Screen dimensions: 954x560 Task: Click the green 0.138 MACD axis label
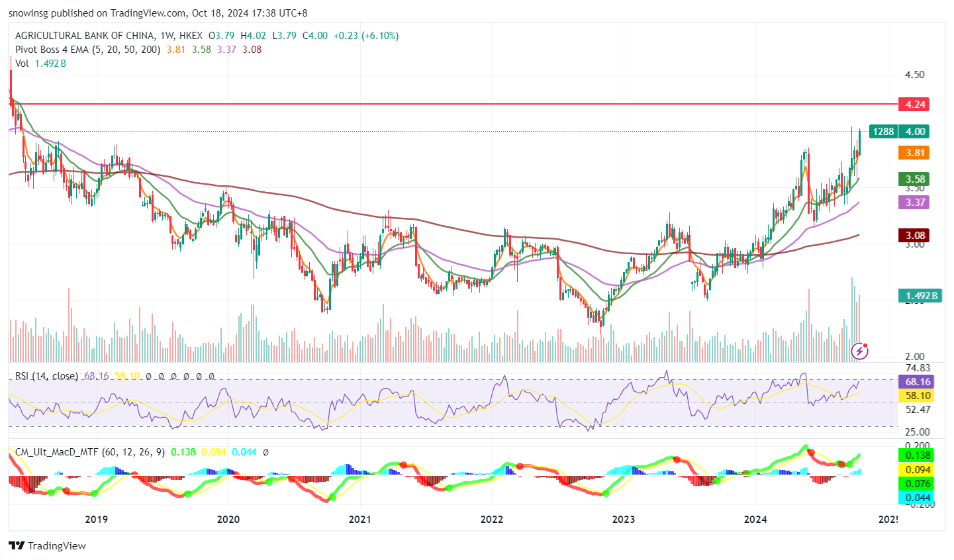click(917, 455)
